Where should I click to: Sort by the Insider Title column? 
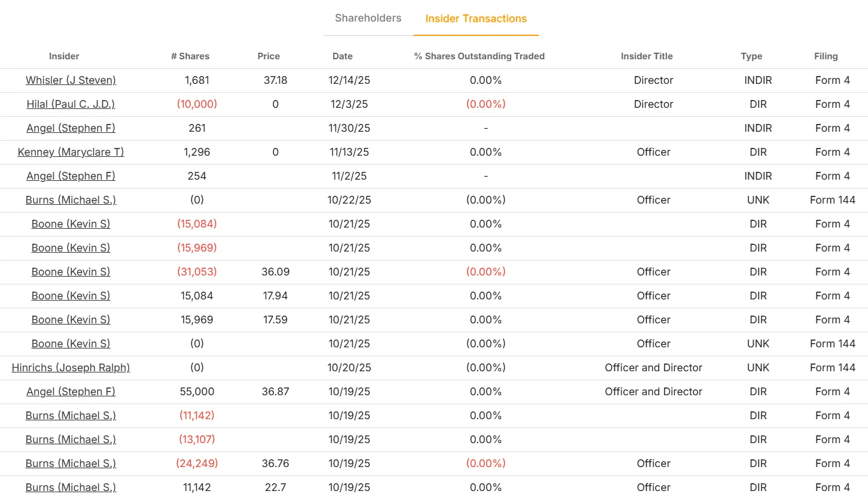[x=647, y=56]
